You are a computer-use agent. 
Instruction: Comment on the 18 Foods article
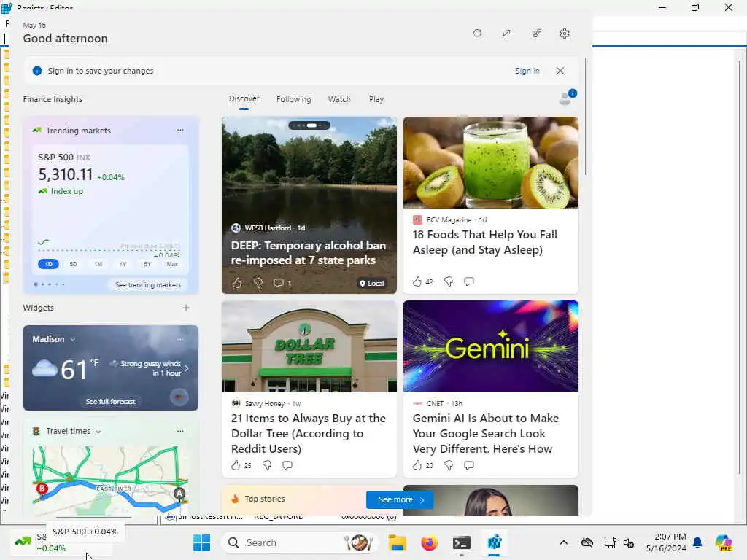[469, 281]
